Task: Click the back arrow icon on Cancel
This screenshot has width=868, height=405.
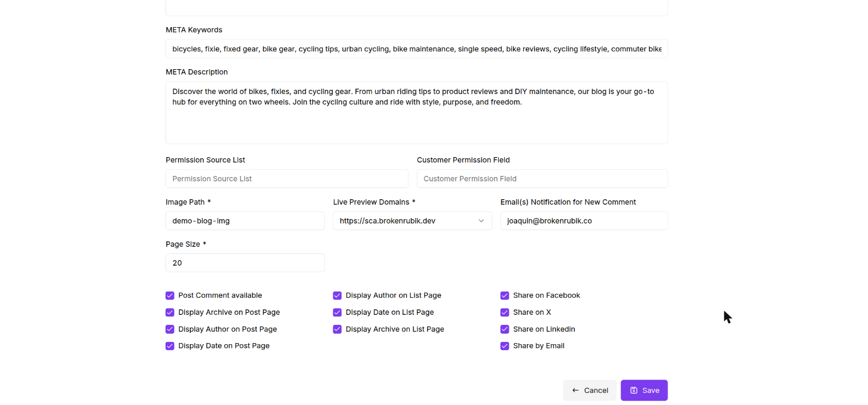Action: point(575,390)
